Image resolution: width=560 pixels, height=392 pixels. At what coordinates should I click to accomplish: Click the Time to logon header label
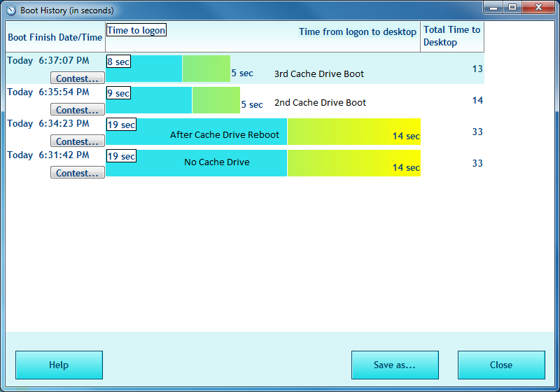coord(136,30)
